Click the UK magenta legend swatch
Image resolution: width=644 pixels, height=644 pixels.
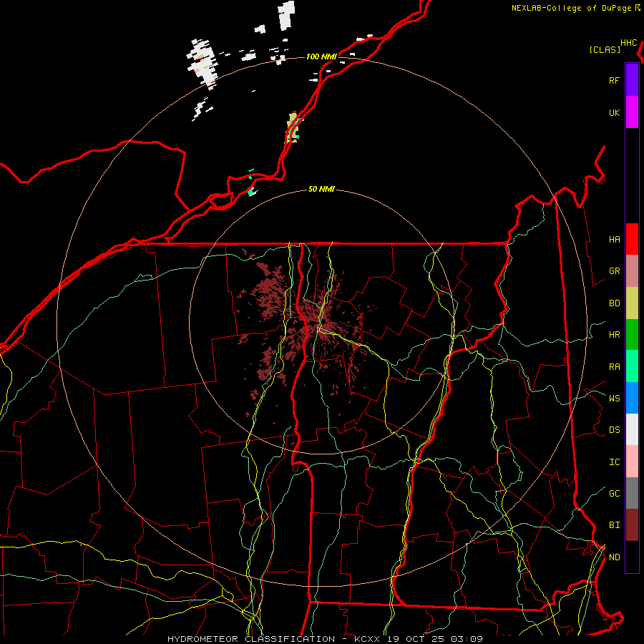click(x=632, y=112)
